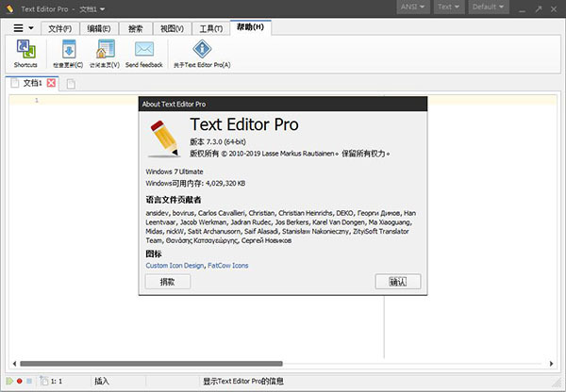Click the About Text Editor Pro dialog title
The height and width of the screenshot is (392, 566).
tap(174, 105)
